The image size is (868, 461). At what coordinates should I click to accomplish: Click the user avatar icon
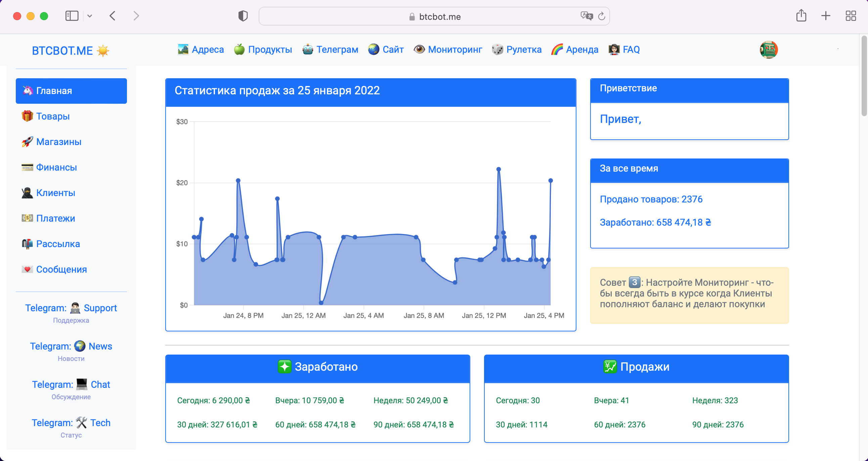(769, 50)
